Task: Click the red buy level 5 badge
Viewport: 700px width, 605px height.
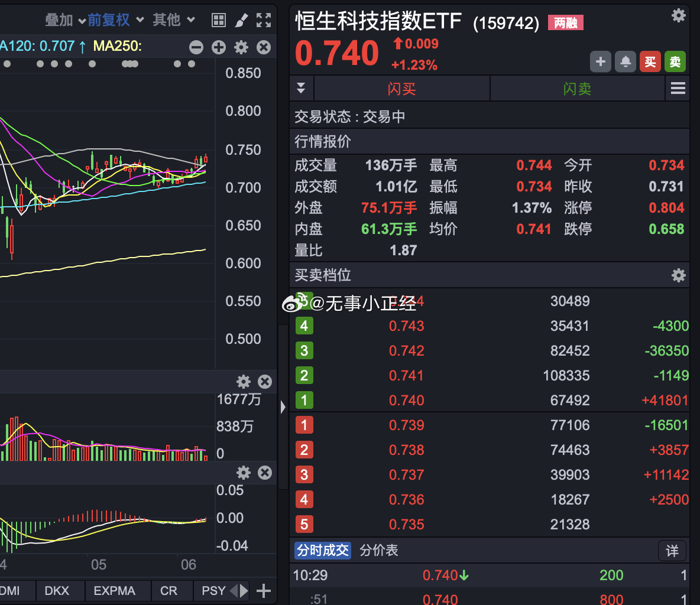Action: click(304, 524)
